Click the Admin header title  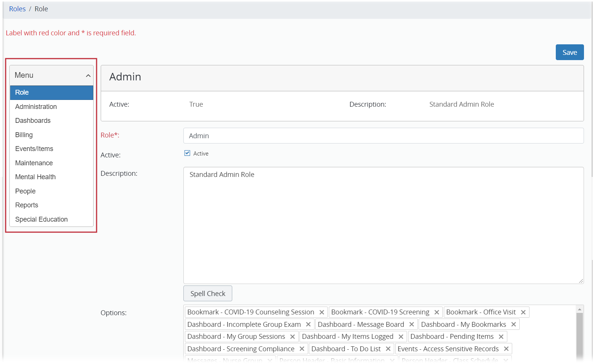125,77
